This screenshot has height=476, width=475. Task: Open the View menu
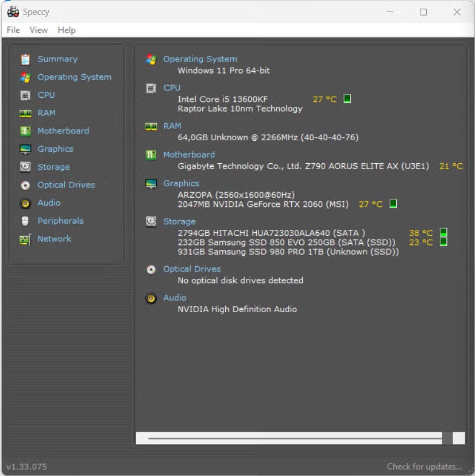pos(38,30)
